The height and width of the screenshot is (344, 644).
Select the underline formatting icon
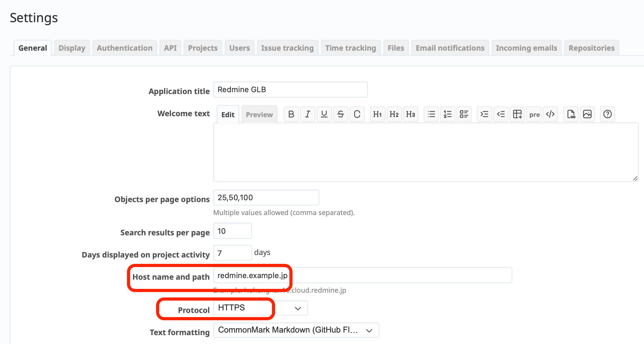[x=324, y=114]
